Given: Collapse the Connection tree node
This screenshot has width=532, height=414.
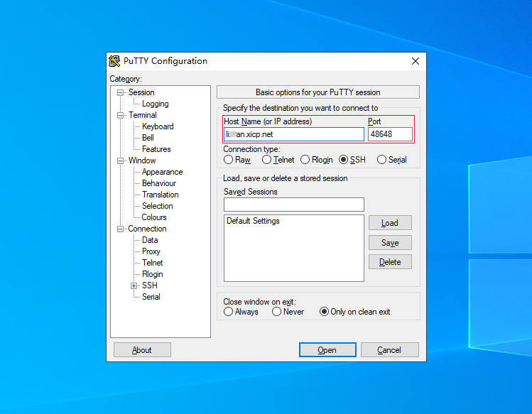Looking at the screenshot, I should (x=120, y=229).
